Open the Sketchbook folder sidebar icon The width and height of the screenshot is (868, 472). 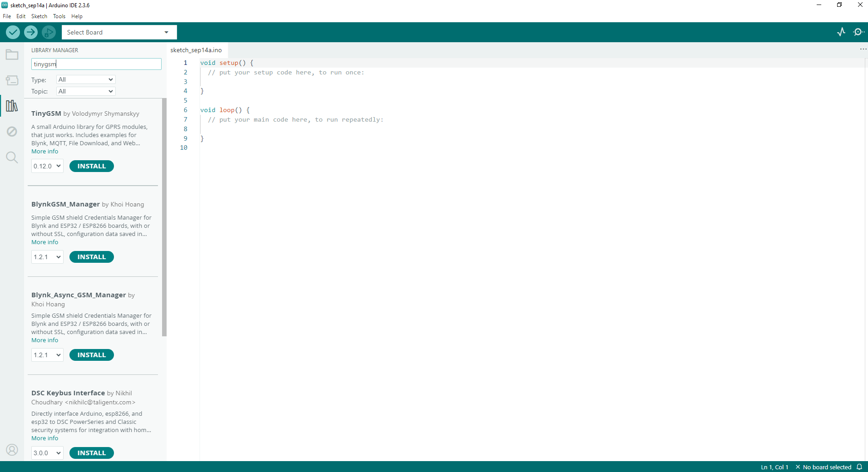click(x=12, y=55)
